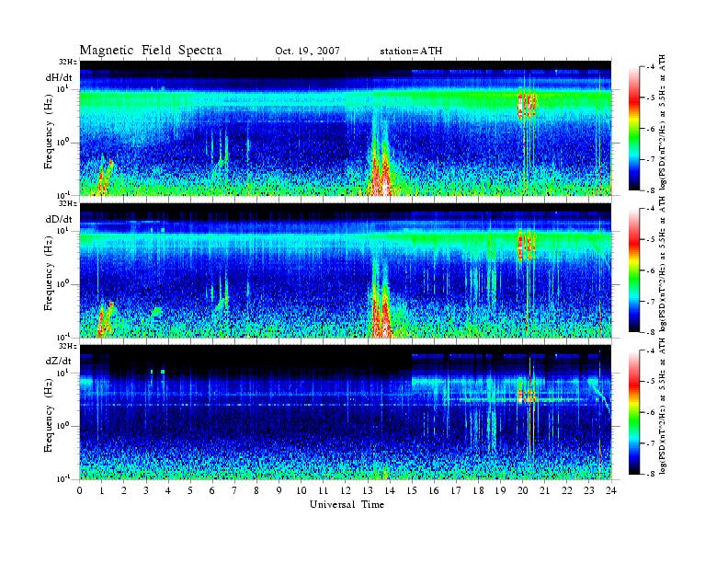
Task: Click the log(PSD) label beside dZ/dt color bar
Action: click(x=663, y=406)
